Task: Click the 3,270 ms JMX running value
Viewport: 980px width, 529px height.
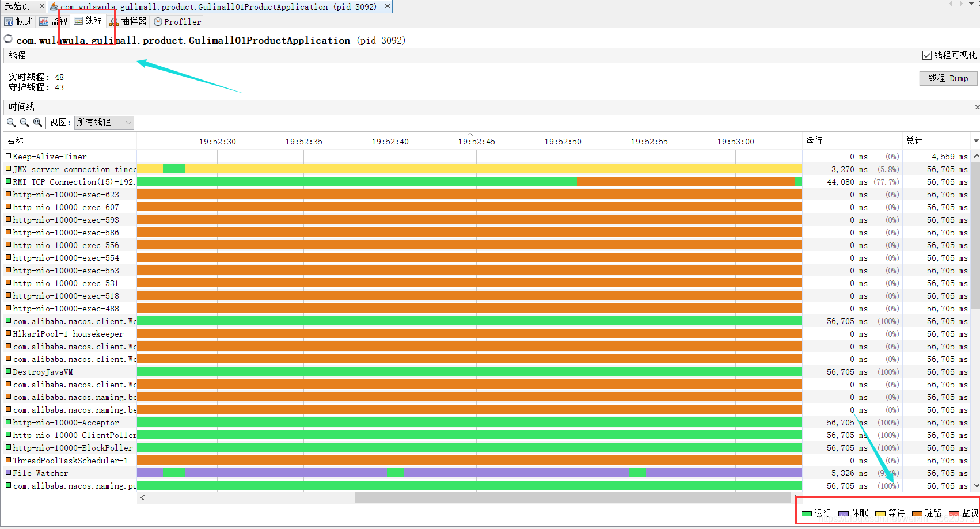Action: coord(849,169)
